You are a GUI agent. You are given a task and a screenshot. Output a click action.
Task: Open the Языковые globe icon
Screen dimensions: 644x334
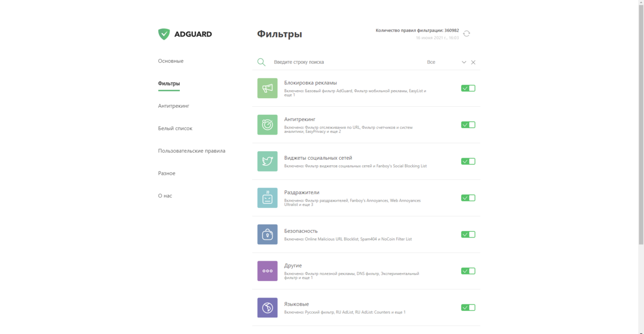click(x=267, y=308)
